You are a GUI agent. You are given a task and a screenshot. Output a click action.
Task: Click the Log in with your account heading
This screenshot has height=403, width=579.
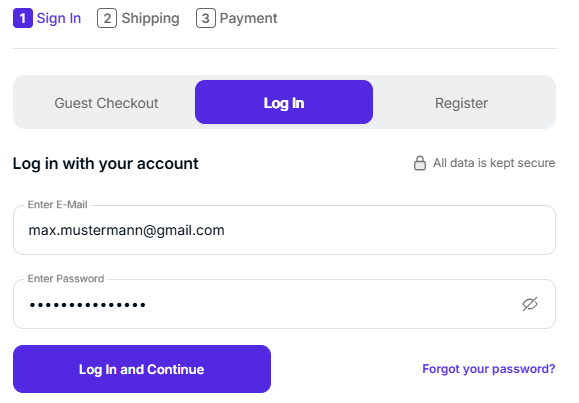point(106,164)
